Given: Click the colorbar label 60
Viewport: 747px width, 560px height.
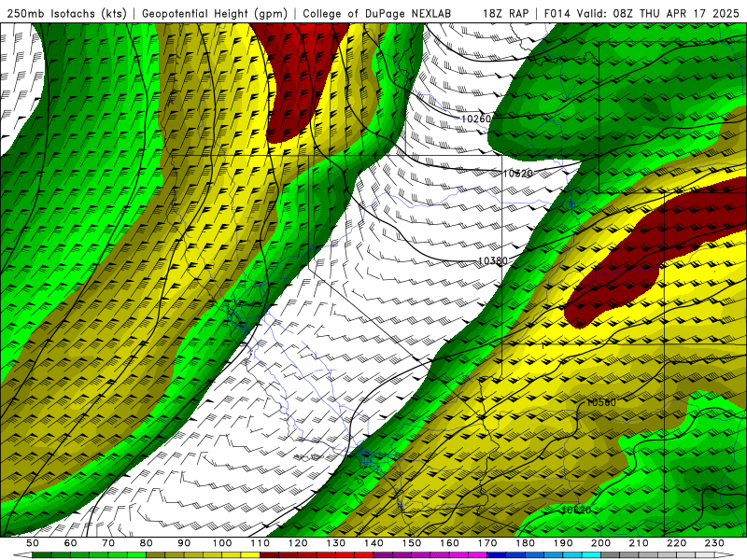Looking at the screenshot, I should tap(71, 543).
